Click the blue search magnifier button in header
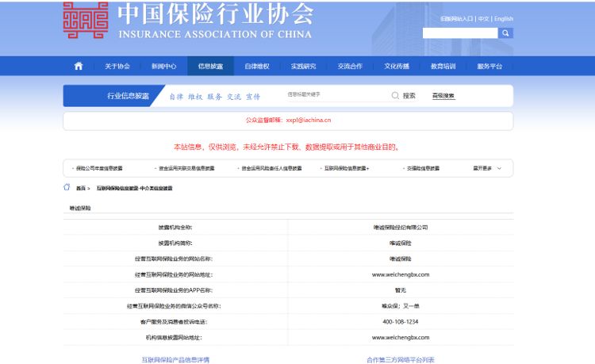This screenshot has height=364, width=595. tap(505, 33)
